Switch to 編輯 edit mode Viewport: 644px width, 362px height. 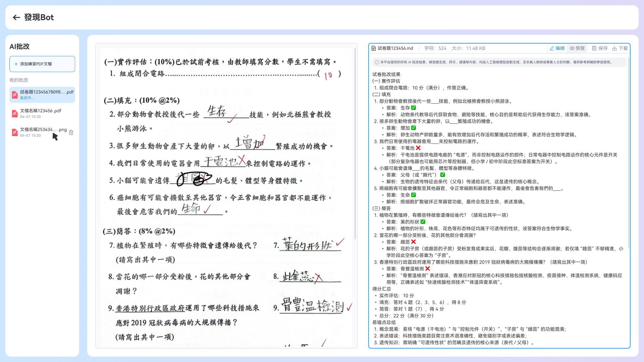click(x=557, y=48)
